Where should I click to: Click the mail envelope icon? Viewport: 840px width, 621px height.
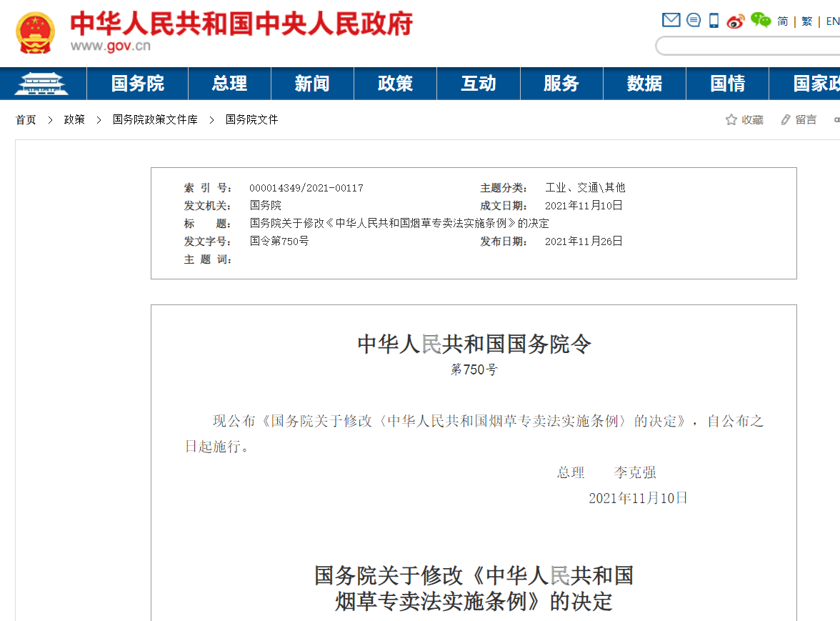point(671,21)
